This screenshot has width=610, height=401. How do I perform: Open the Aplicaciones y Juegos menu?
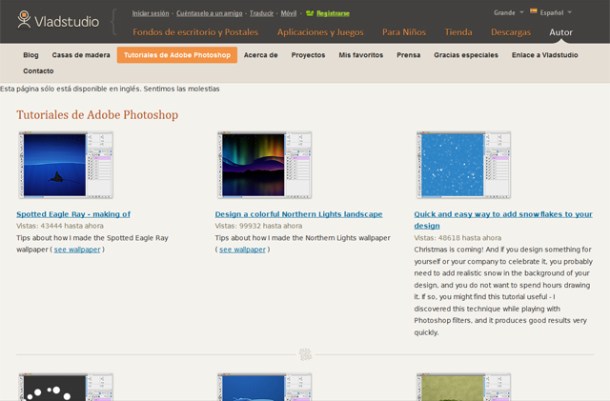coord(320,32)
